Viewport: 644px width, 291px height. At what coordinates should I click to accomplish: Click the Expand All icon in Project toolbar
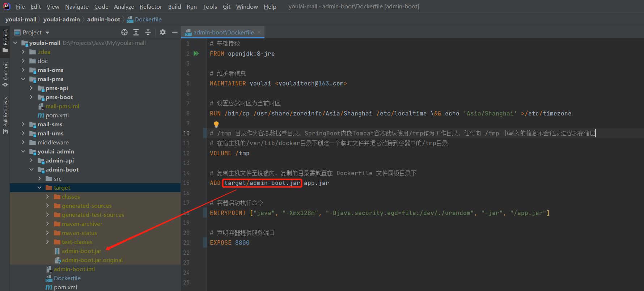coord(136,32)
